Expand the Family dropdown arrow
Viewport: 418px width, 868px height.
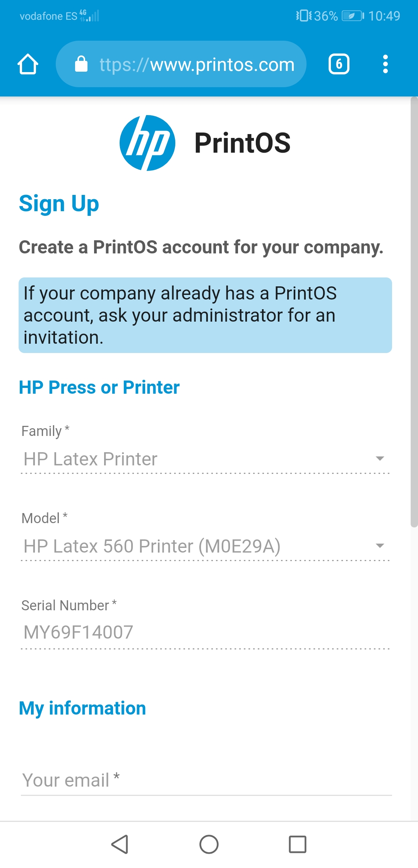coord(380,458)
